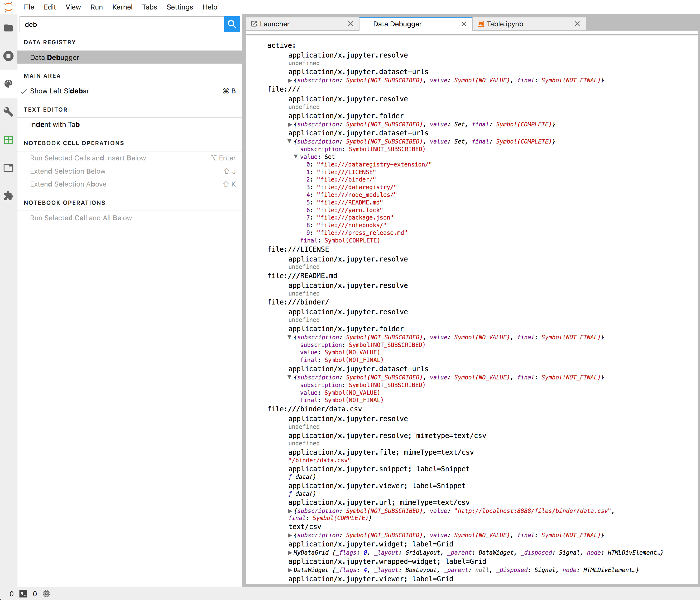Open the file browser folder icon
Screen dimensions: 700x600
pos(8,28)
